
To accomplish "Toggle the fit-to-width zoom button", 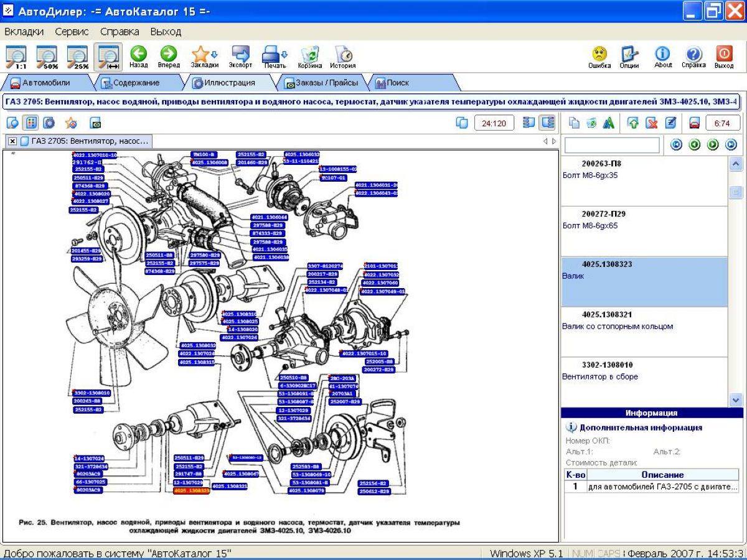I will click(x=108, y=57).
